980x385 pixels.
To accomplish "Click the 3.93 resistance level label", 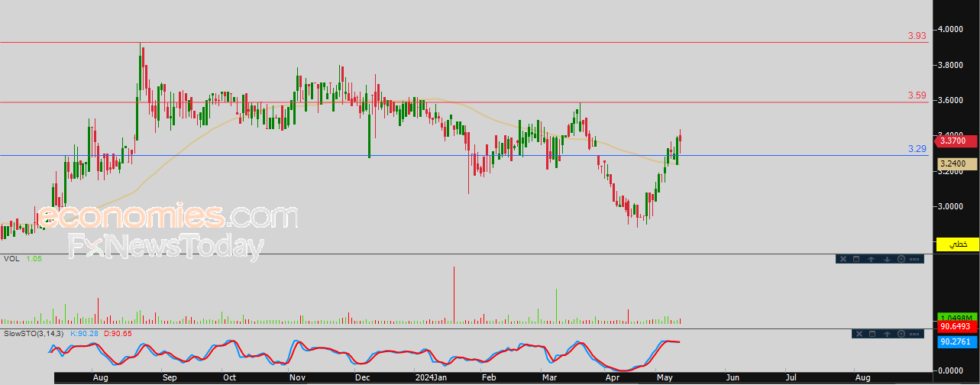I will [917, 36].
